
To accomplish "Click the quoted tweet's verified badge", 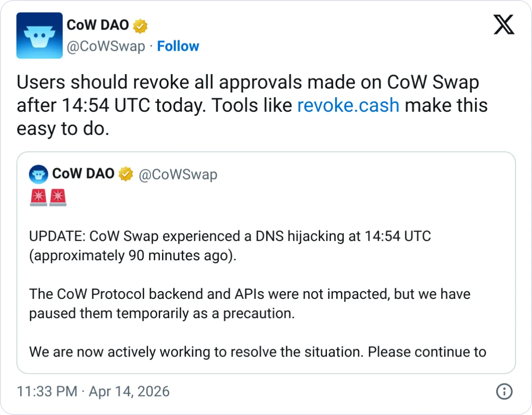I will pos(126,174).
